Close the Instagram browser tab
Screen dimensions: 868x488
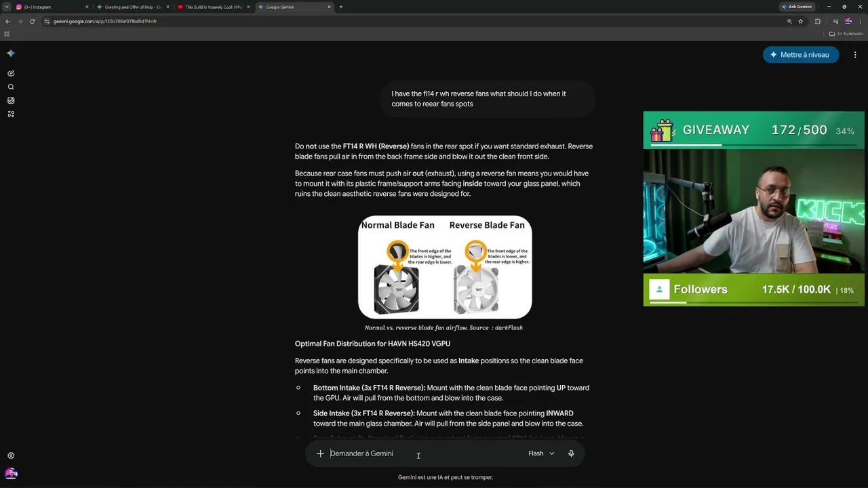(87, 7)
